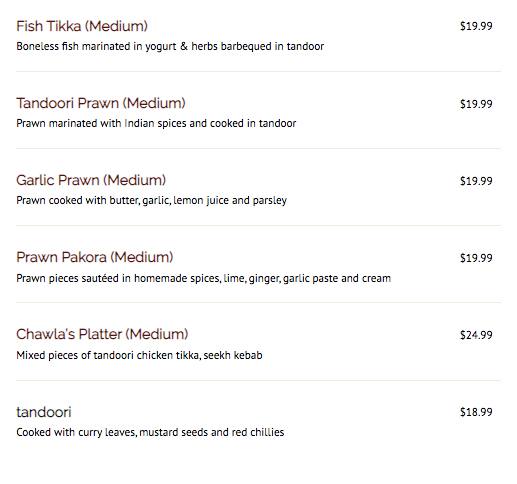517x484 pixels.
Task: Click the 'Prawn cooked with butter, garlic' text
Action: click(x=152, y=200)
